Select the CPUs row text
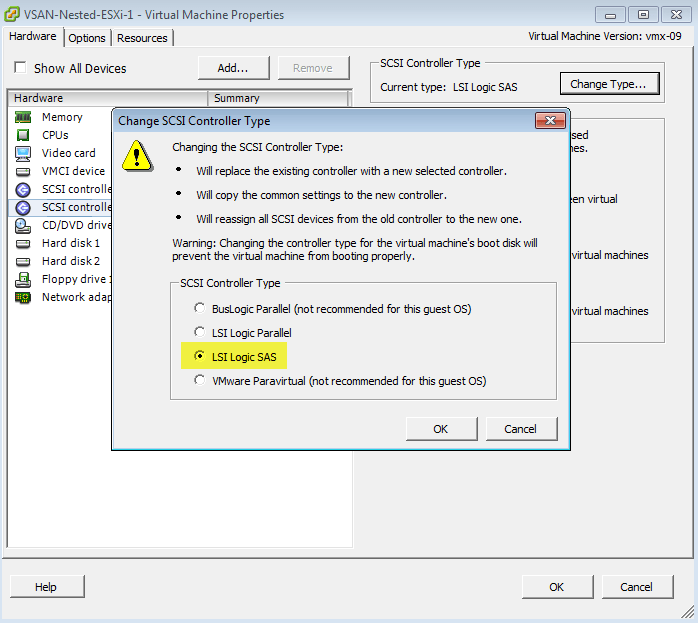698x623 pixels. point(55,135)
